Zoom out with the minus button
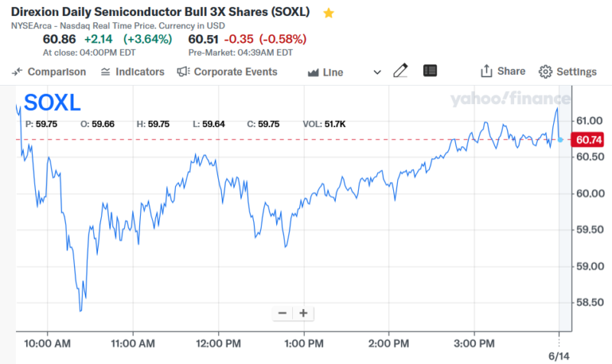612x364 pixels. pyautogui.click(x=282, y=313)
